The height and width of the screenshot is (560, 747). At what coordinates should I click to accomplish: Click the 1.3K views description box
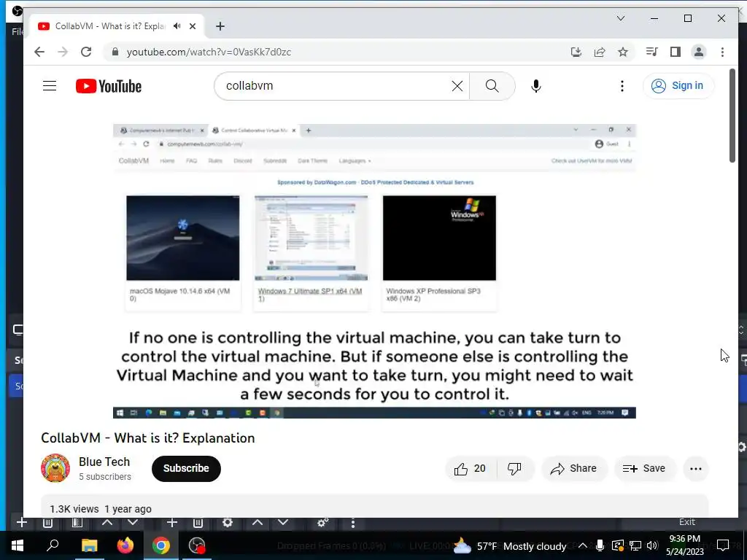coord(374,506)
